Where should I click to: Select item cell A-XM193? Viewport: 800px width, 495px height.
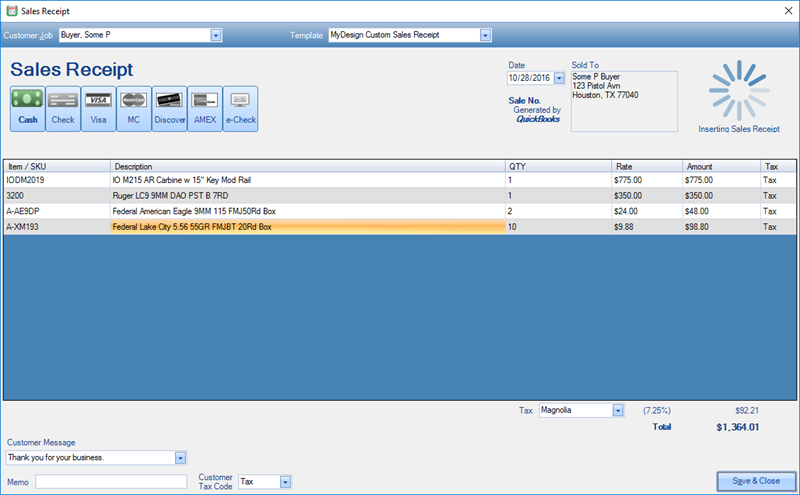tap(57, 227)
